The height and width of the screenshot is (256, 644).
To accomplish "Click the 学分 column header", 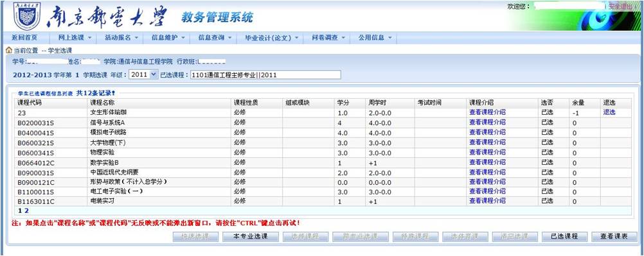I will (343, 102).
